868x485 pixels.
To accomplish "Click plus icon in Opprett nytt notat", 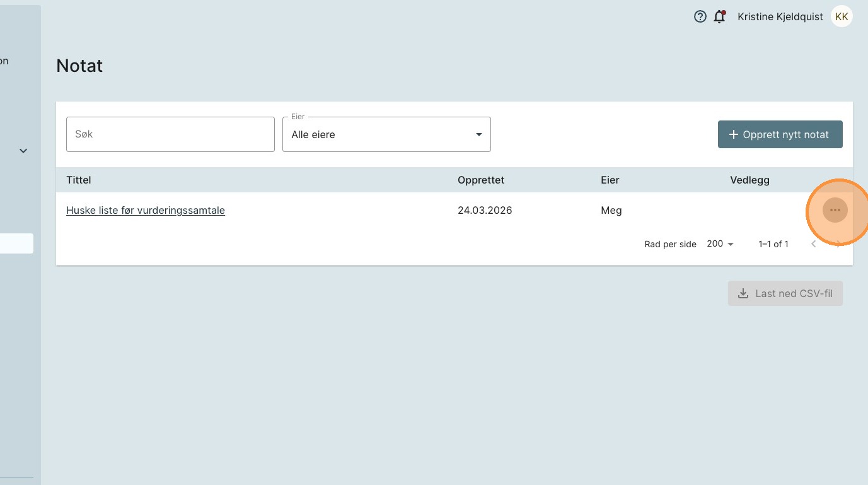I will 733,135.
